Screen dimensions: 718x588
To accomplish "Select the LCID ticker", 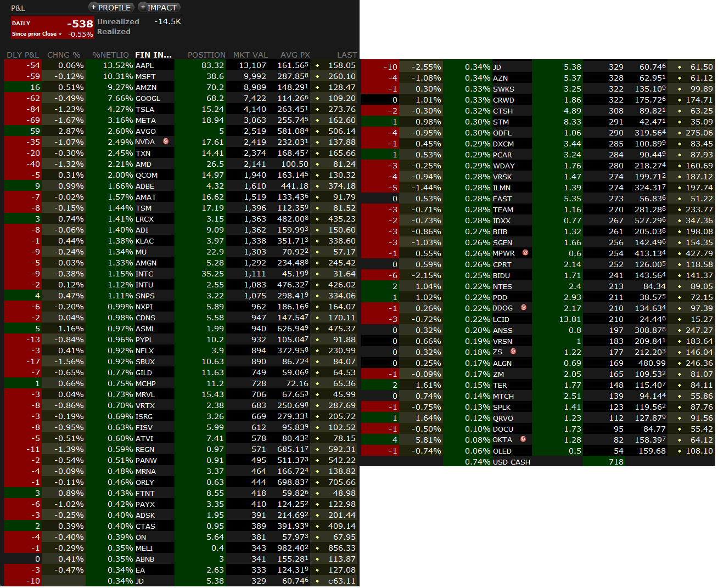I will [501, 319].
